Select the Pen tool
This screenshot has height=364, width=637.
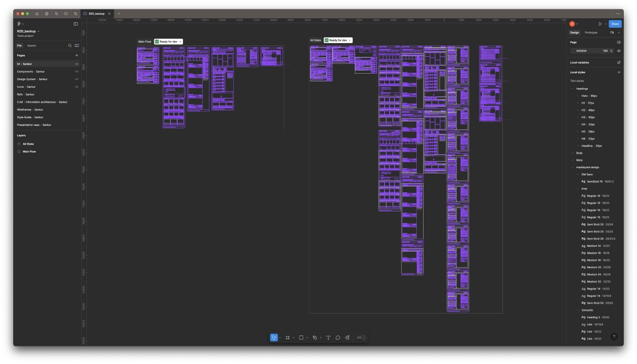pyautogui.click(x=315, y=337)
